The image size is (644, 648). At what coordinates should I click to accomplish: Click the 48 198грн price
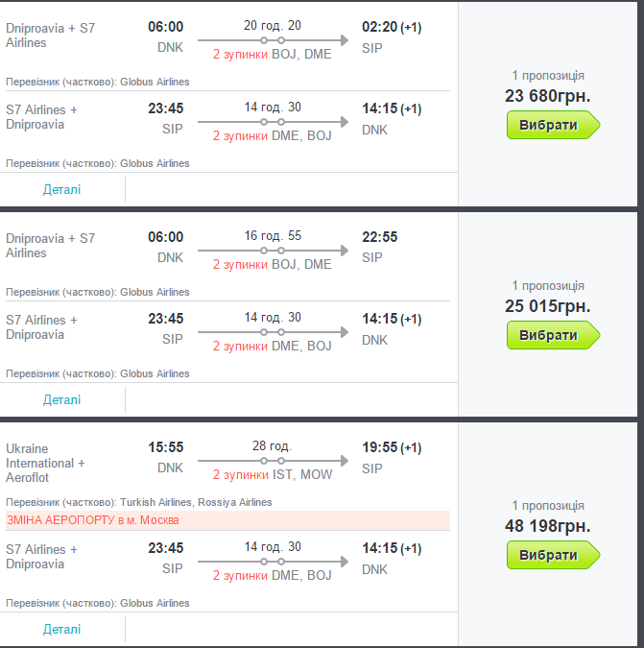click(x=547, y=526)
